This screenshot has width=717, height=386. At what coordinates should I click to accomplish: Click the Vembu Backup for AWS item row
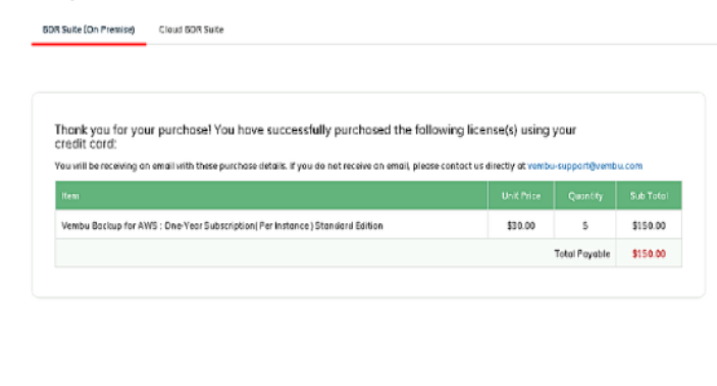click(x=368, y=225)
